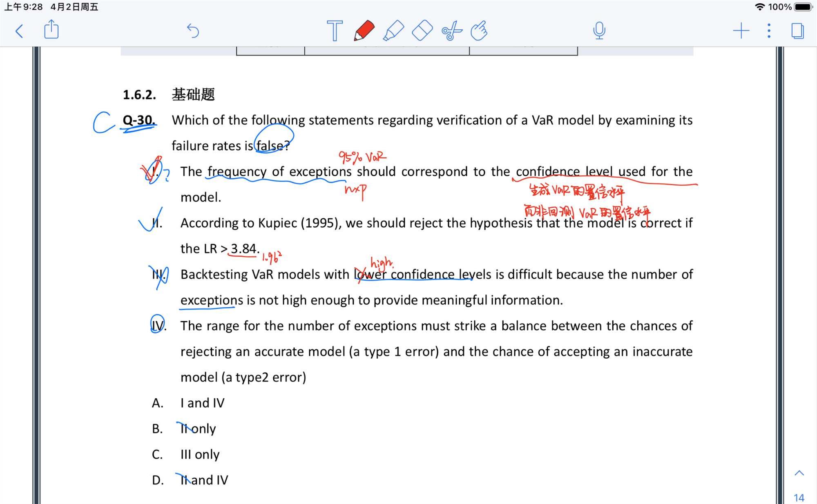Viewport: 817px width, 504px height.
Task: Select the hand finger-touch tool
Action: coord(479,31)
